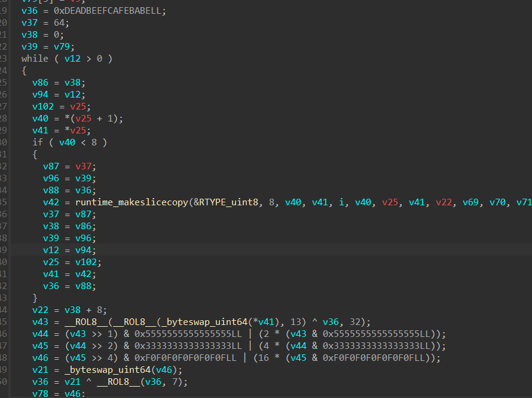Select the i argument in runtime_makeslicecopy call
Screen dimensions: 532x398
[x=343, y=202]
